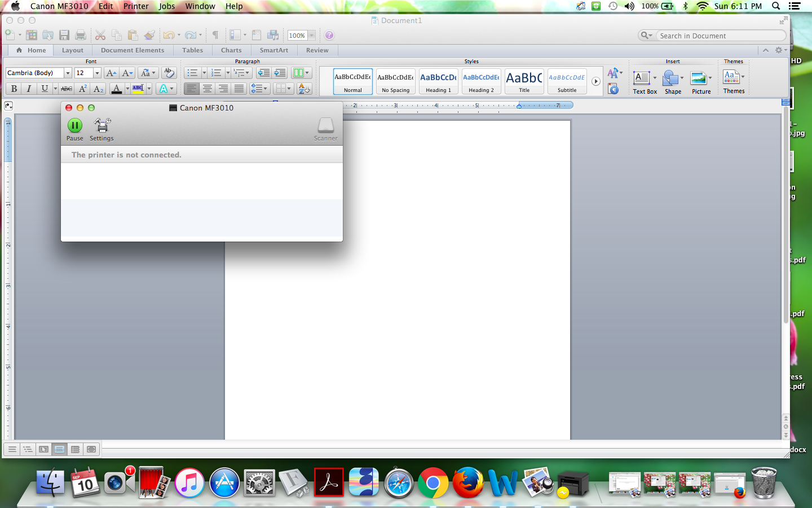This screenshot has height=508, width=812.
Task: Open the Media Browser icon
Action: [x=273, y=35]
